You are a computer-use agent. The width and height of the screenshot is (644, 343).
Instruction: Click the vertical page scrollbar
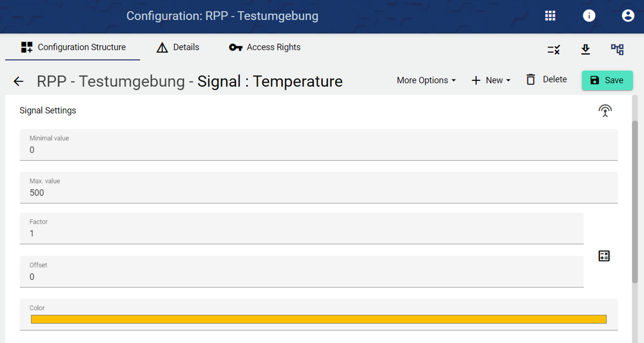click(635, 202)
